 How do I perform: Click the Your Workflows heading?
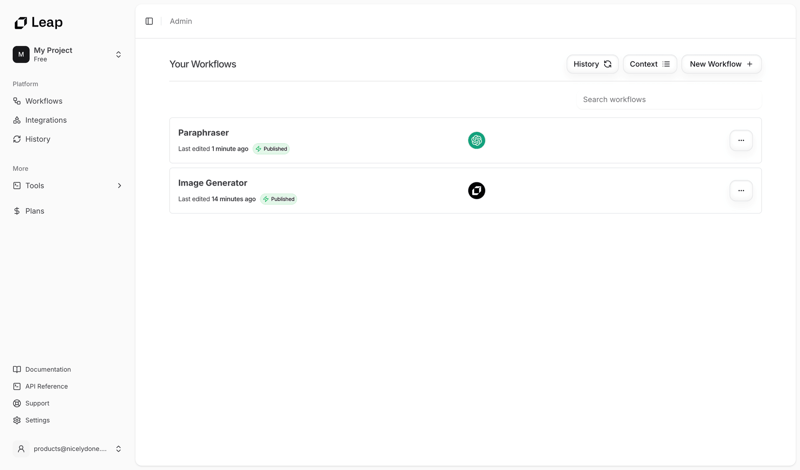coord(203,64)
